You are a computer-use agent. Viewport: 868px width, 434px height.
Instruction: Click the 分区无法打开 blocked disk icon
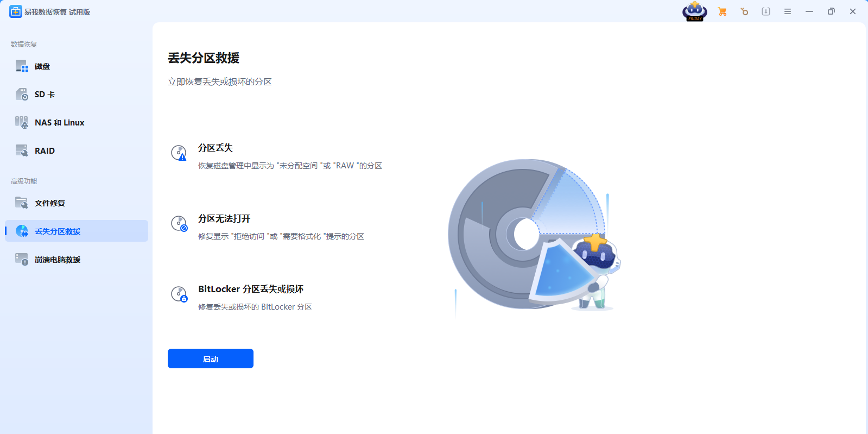pos(179,223)
